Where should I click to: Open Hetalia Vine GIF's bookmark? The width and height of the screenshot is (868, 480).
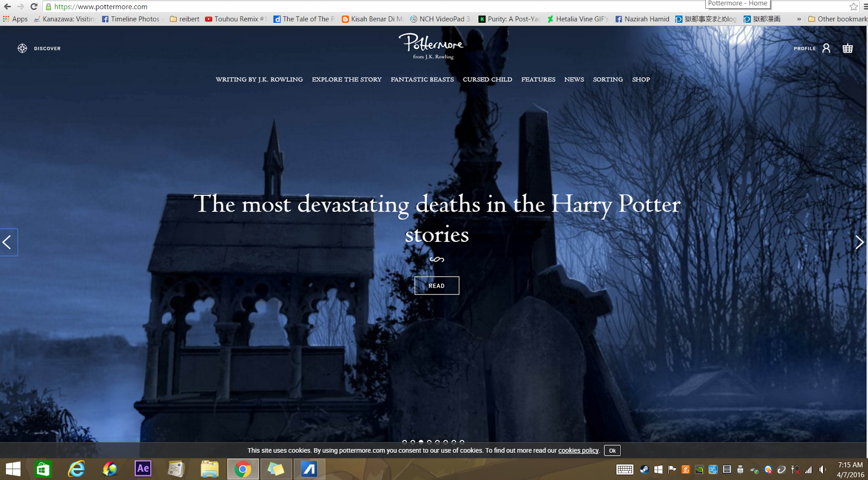click(578, 19)
